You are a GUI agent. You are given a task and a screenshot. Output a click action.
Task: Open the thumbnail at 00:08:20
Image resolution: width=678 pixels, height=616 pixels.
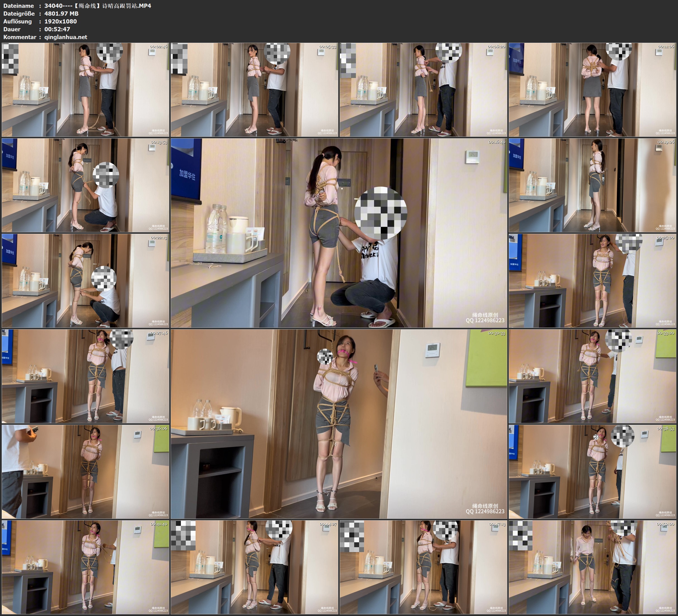click(x=423, y=90)
